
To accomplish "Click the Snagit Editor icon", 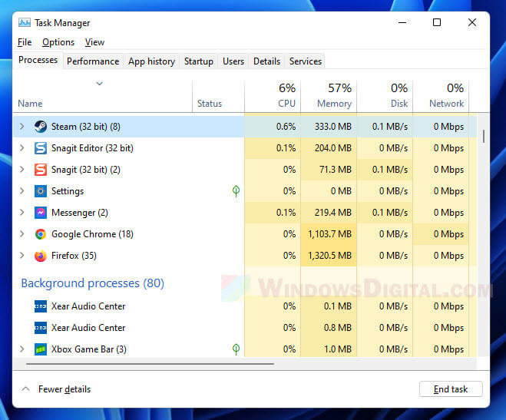I will [x=41, y=148].
